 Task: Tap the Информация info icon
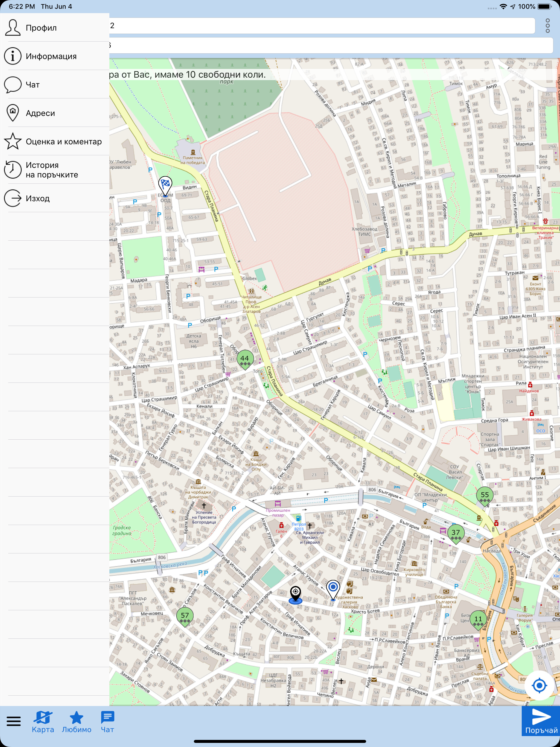tap(13, 56)
